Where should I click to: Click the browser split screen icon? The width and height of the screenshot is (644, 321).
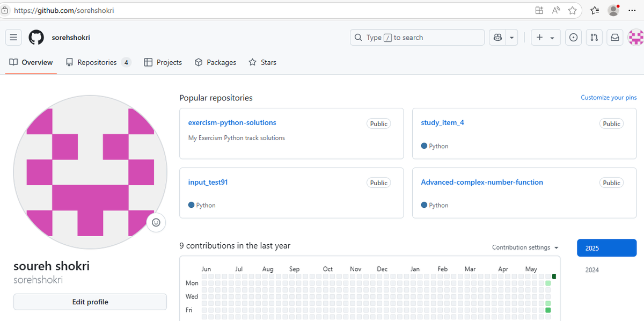coord(539,10)
